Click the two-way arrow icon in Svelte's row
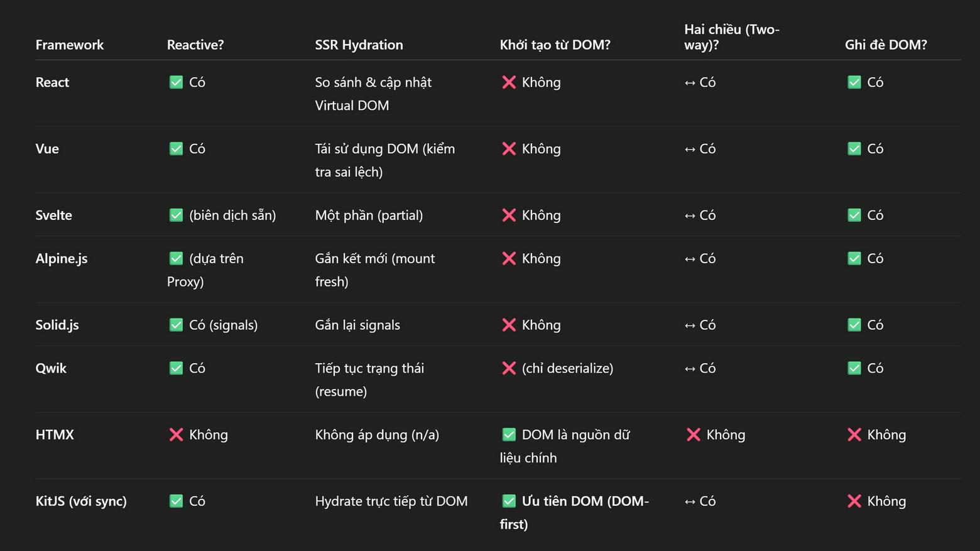 pyautogui.click(x=690, y=215)
